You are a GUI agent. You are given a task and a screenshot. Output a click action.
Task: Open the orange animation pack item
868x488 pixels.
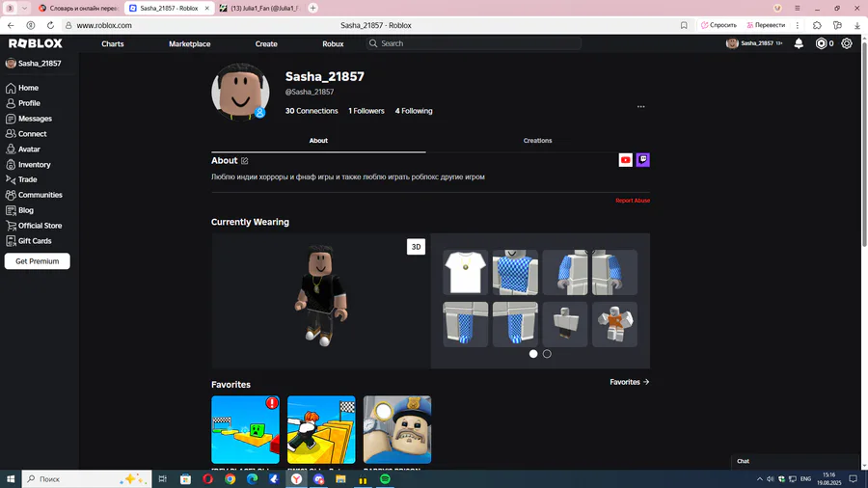pos(614,324)
